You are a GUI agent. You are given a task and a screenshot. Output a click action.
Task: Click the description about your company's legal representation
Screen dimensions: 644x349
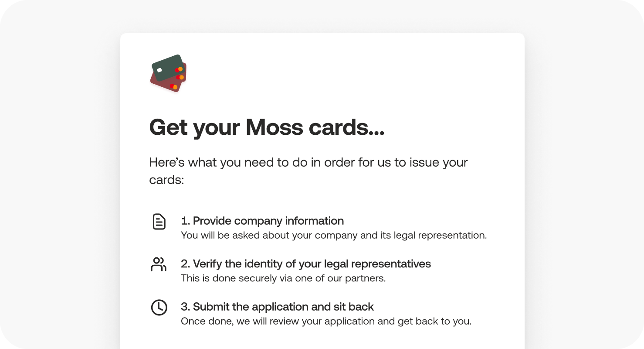[334, 236]
